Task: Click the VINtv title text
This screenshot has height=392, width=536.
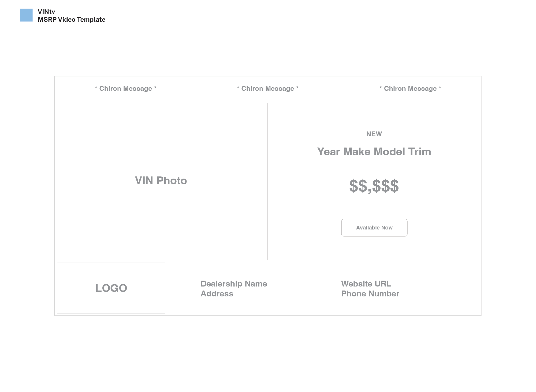Action: point(46,12)
